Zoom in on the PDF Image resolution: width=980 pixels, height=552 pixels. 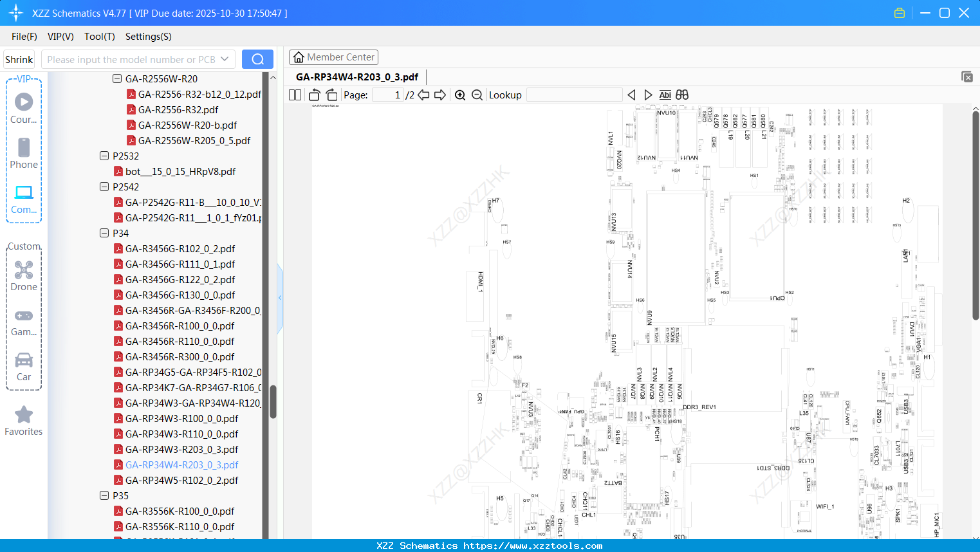[460, 95]
